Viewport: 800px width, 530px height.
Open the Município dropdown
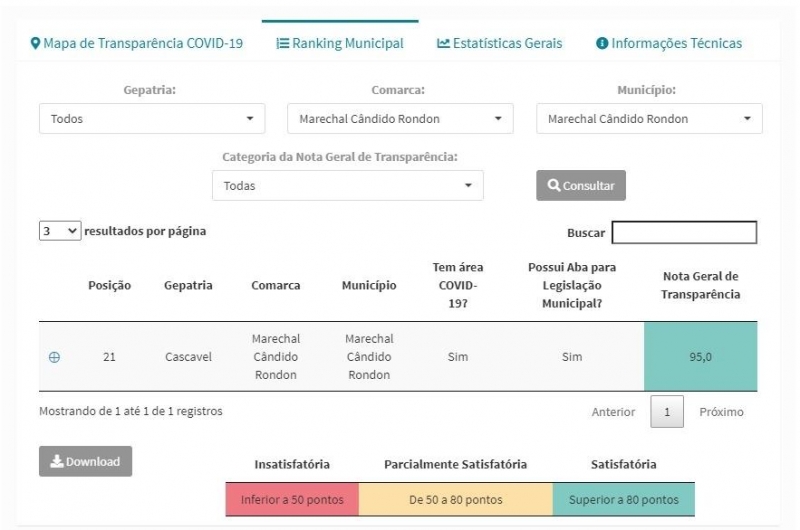[x=649, y=119]
